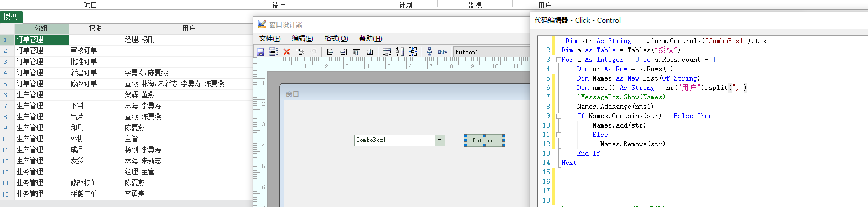Click cell 审核订单 in row 2
This screenshot has height=207, width=868.
click(96, 50)
